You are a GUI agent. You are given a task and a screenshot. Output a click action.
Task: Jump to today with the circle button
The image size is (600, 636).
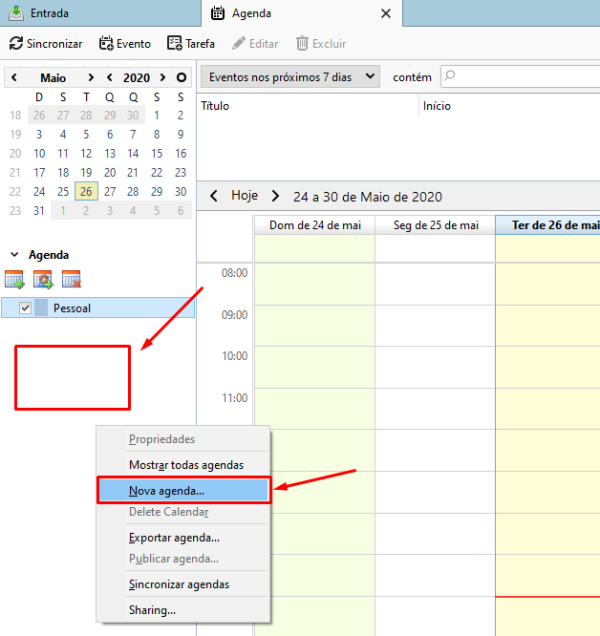pos(181,77)
